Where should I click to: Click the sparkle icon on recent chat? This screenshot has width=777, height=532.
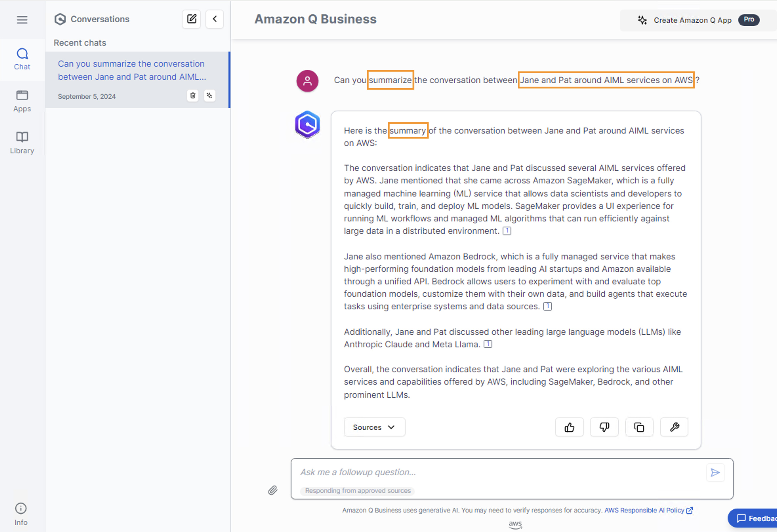(210, 95)
